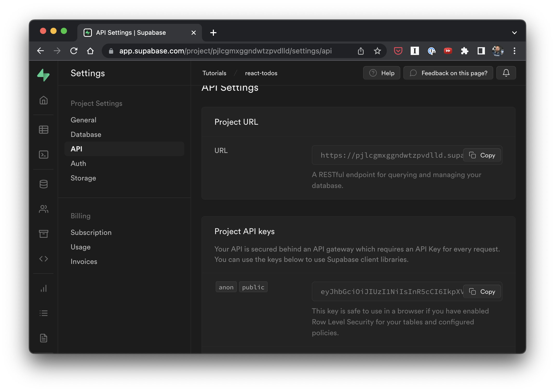The height and width of the screenshot is (392, 555).
Task: Go to Auth settings menu item
Action: (x=78, y=164)
